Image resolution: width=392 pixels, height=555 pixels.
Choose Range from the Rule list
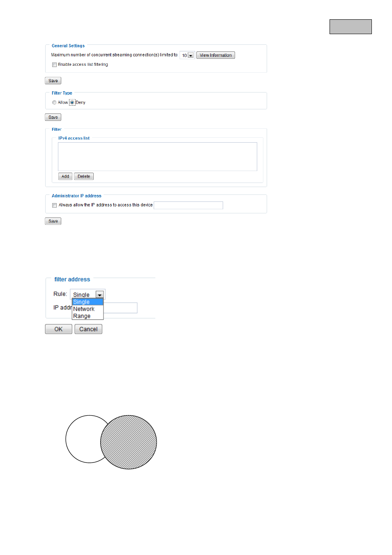coord(88,316)
